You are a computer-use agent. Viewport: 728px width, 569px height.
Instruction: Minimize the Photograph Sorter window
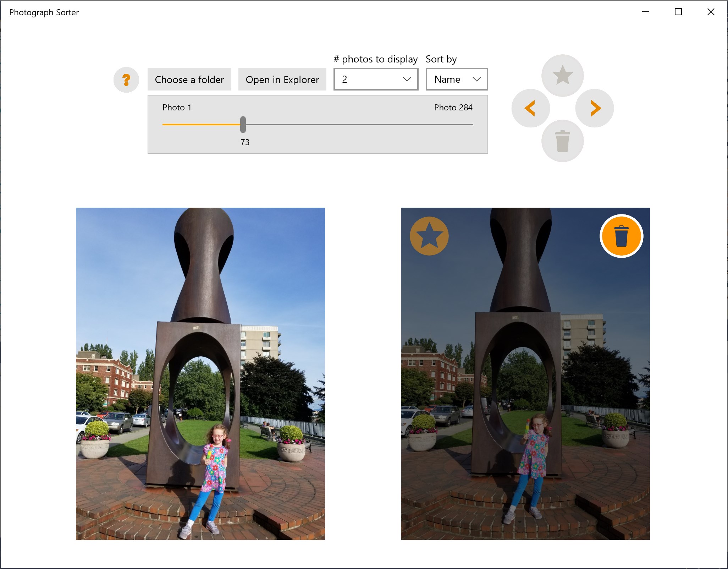[646, 12]
